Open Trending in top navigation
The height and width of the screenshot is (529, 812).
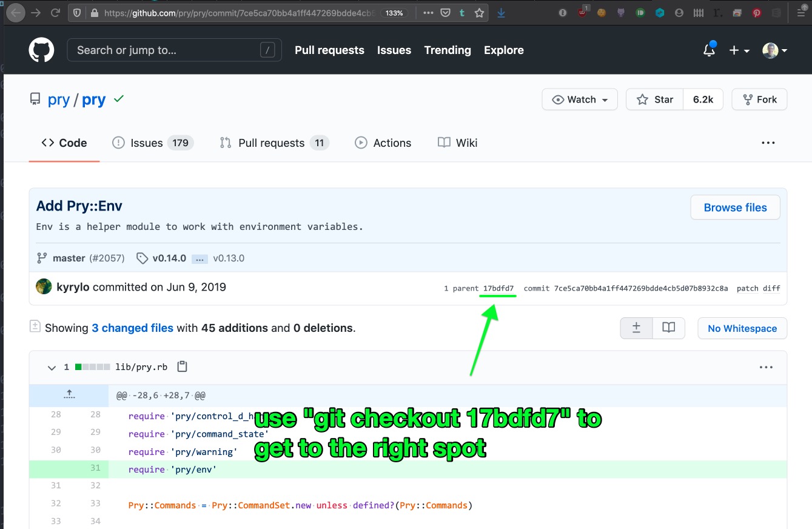(x=448, y=50)
